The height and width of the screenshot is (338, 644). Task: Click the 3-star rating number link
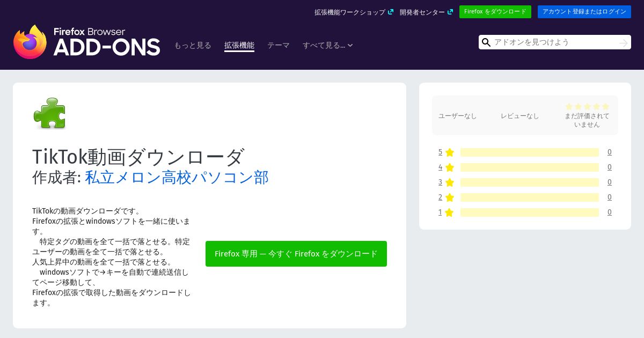441,182
